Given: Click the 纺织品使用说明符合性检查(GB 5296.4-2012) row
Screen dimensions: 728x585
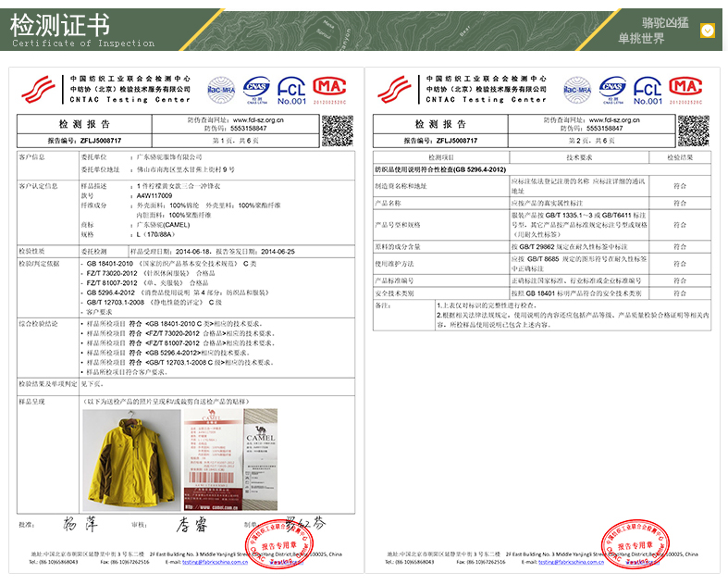Looking at the screenshot, I should coord(542,169).
